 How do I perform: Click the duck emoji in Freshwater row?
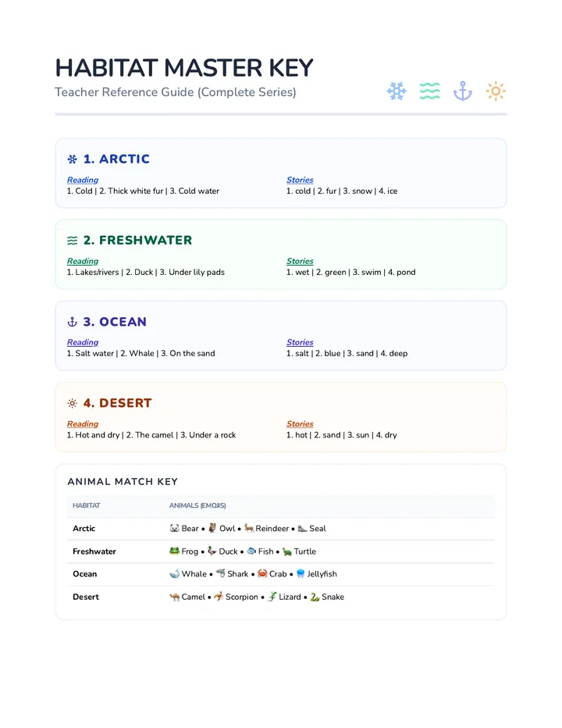tap(212, 551)
